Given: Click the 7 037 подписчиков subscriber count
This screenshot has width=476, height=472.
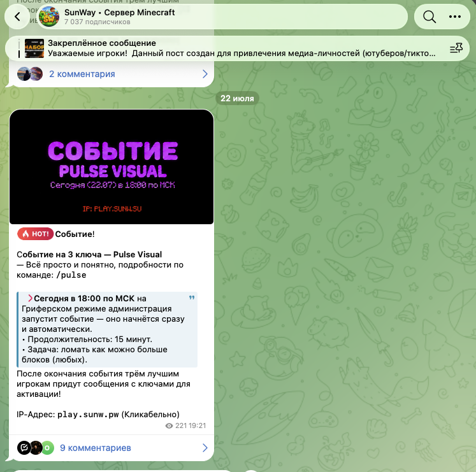Looking at the screenshot, I should coord(97,22).
